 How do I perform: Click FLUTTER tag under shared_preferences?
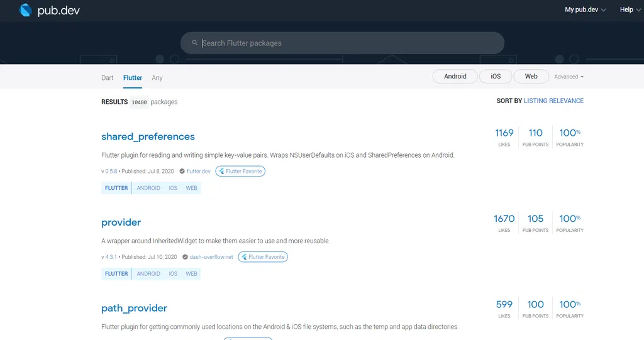pos(116,188)
